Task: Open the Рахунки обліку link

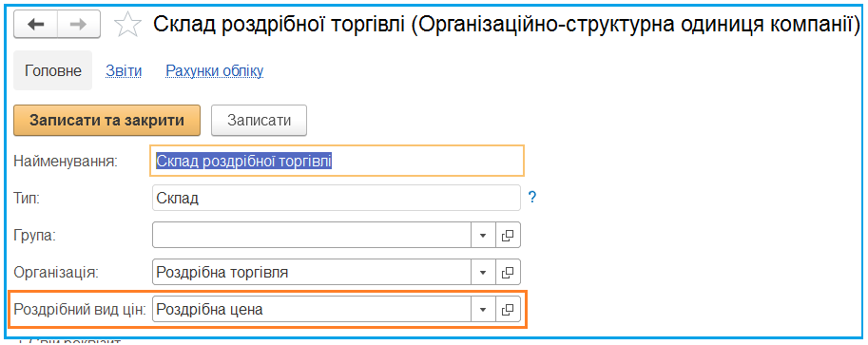Action: click(x=215, y=71)
